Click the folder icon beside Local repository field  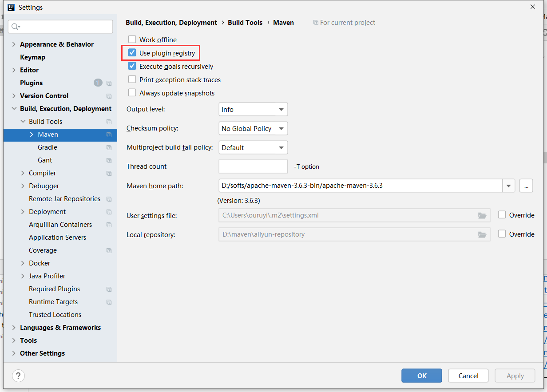(x=482, y=234)
